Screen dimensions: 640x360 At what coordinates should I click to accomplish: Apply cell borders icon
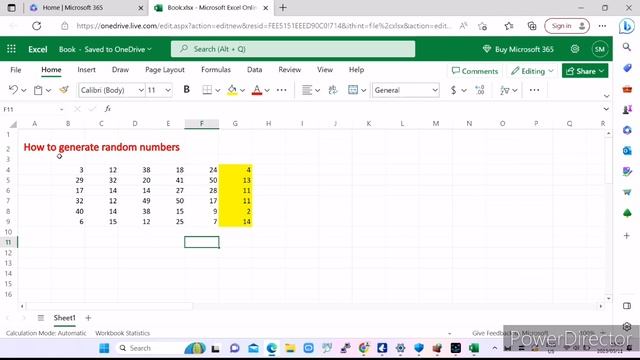207,90
